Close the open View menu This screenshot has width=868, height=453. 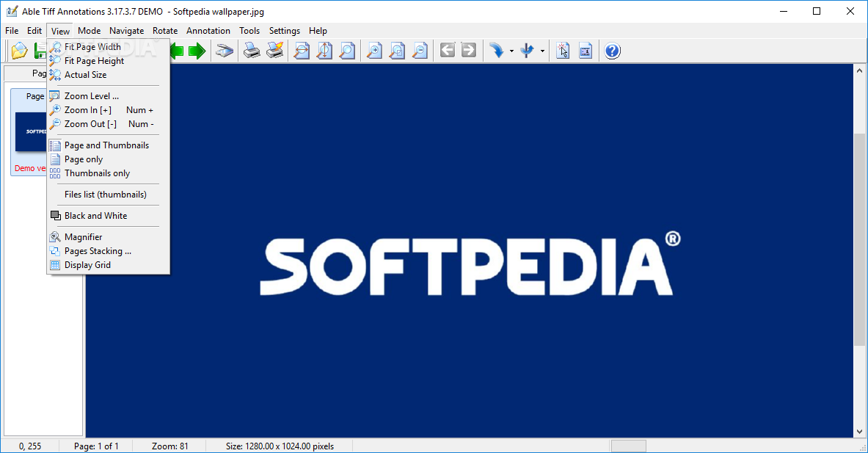coord(60,31)
